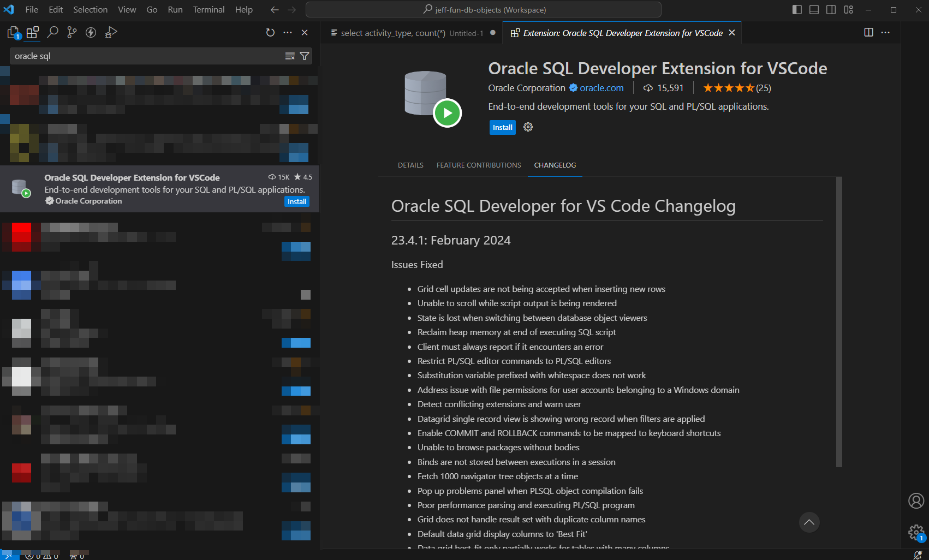Open the Go menu
The width and height of the screenshot is (929, 560).
coord(152,10)
